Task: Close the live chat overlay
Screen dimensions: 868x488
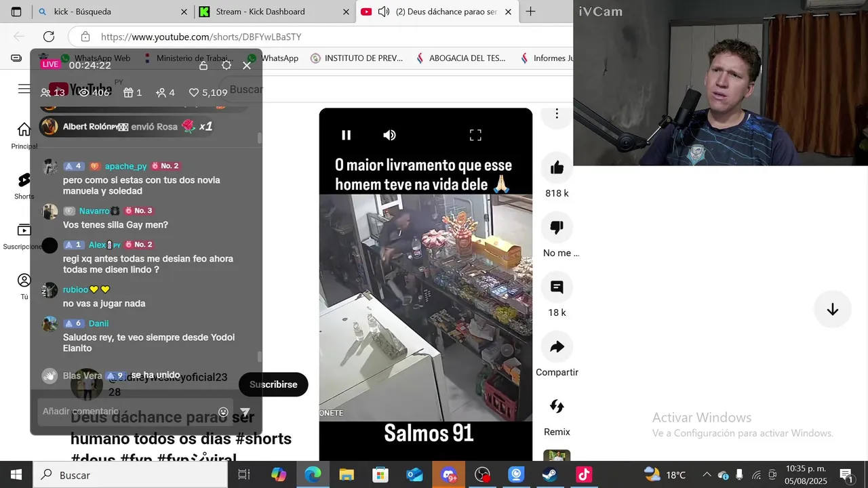Action: (x=247, y=65)
